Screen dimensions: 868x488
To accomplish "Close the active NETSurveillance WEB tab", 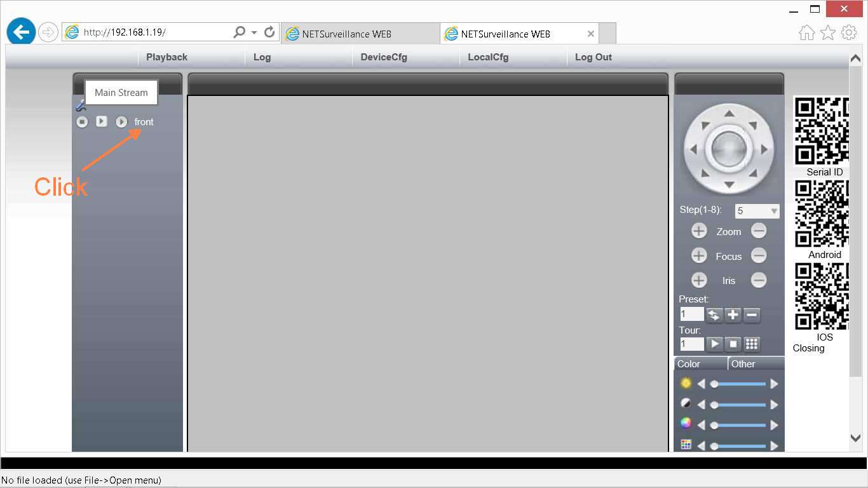I will [x=591, y=34].
